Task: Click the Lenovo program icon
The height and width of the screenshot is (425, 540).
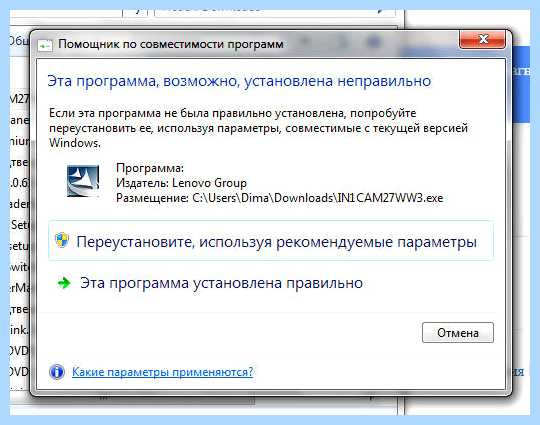Action: 83,181
